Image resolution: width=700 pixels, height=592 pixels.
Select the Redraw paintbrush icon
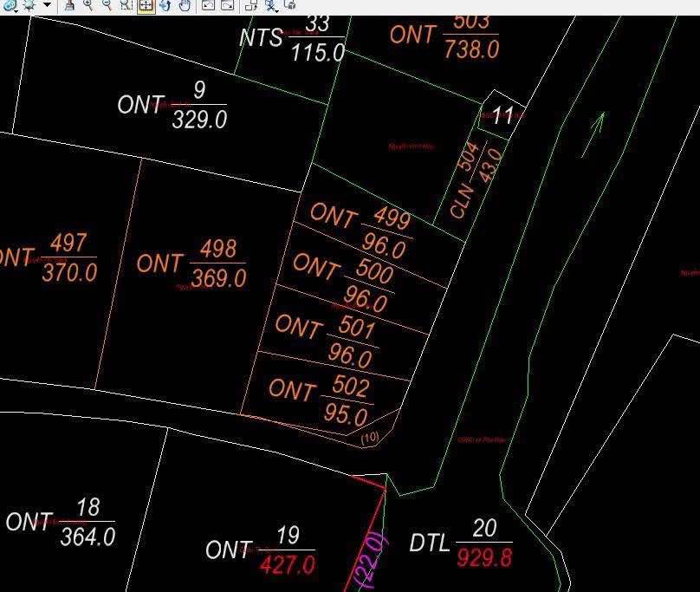[69, 6]
